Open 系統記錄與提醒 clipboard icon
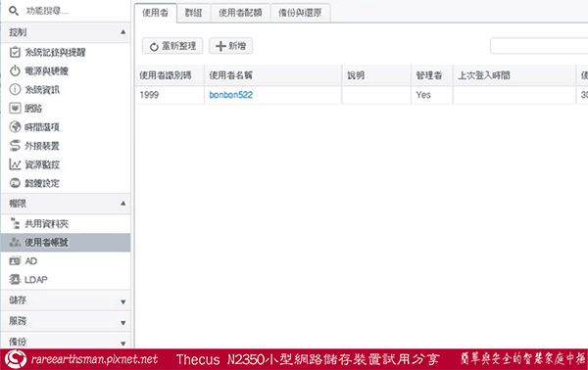588x370 pixels. click(x=15, y=52)
